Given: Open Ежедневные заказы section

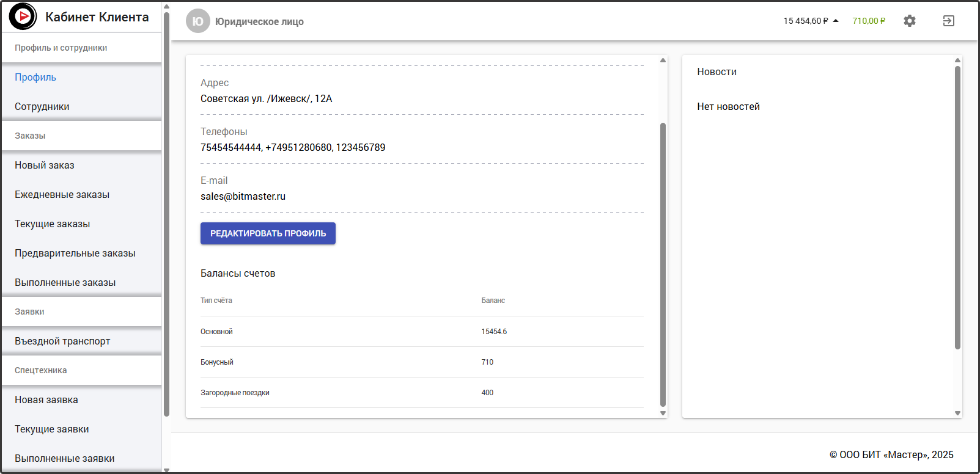Looking at the screenshot, I should (62, 194).
